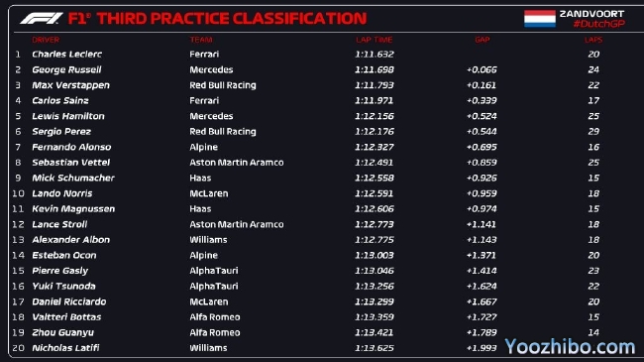
Task: Click the DRIVER column header
Action: tap(46, 40)
